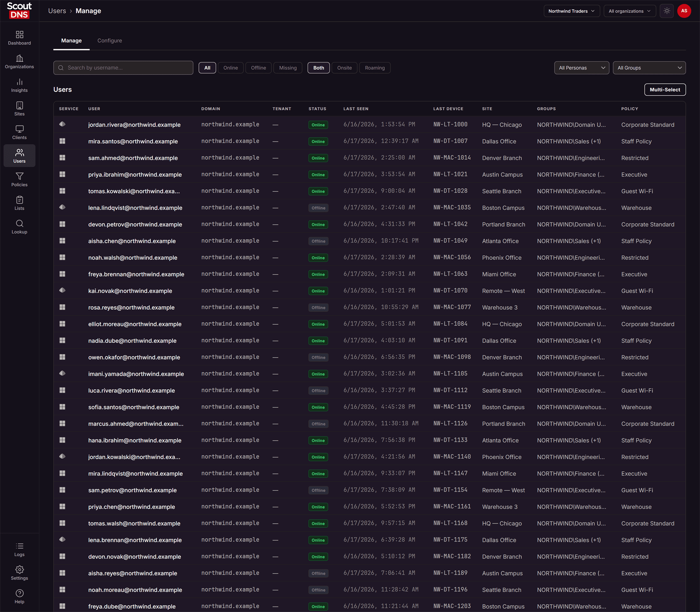Open user devon.petrov@northwind.example
The width and height of the screenshot is (700, 612).
pyautogui.click(x=135, y=224)
